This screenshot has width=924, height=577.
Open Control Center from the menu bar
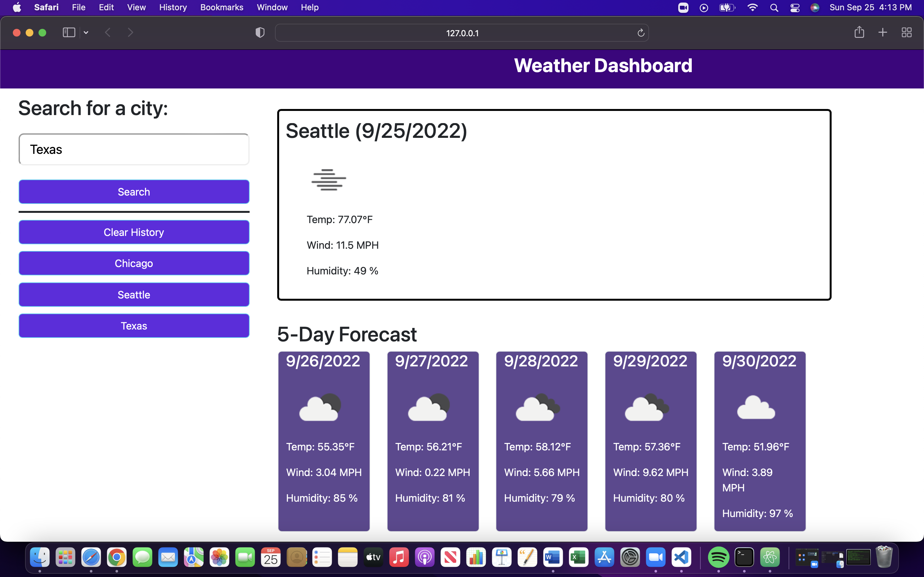point(795,7)
